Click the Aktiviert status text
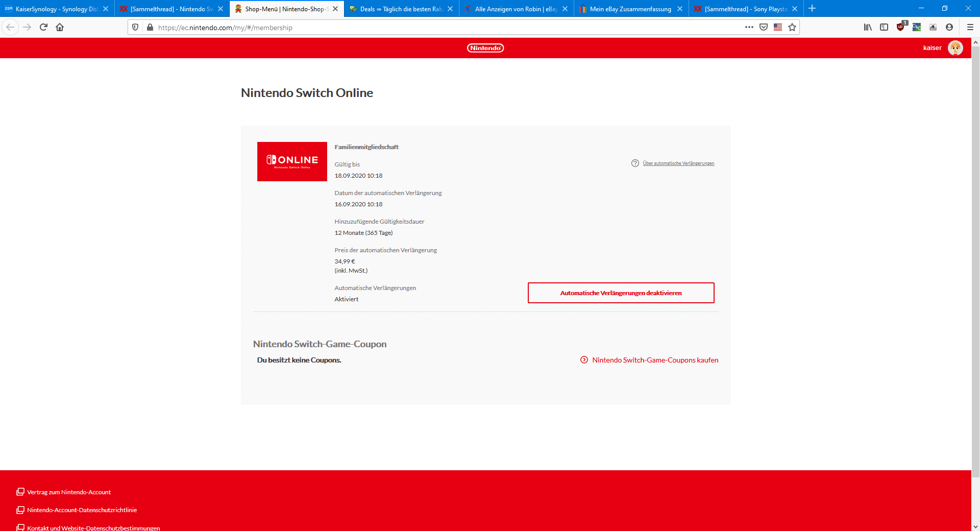 [346, 299]
